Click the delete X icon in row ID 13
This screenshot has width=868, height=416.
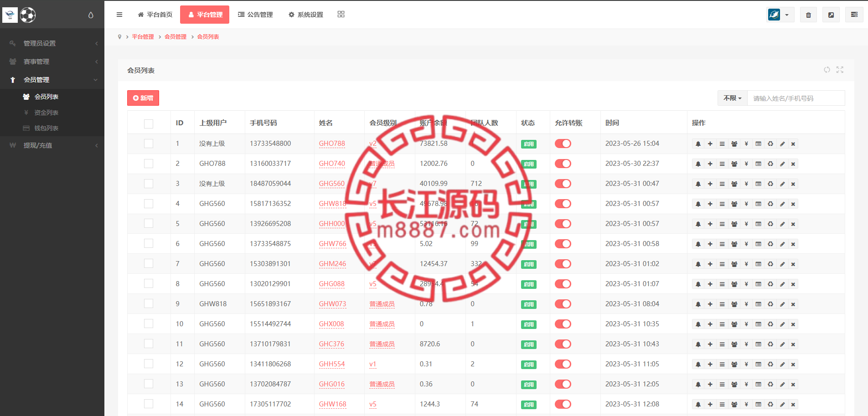tap(793, 385)
